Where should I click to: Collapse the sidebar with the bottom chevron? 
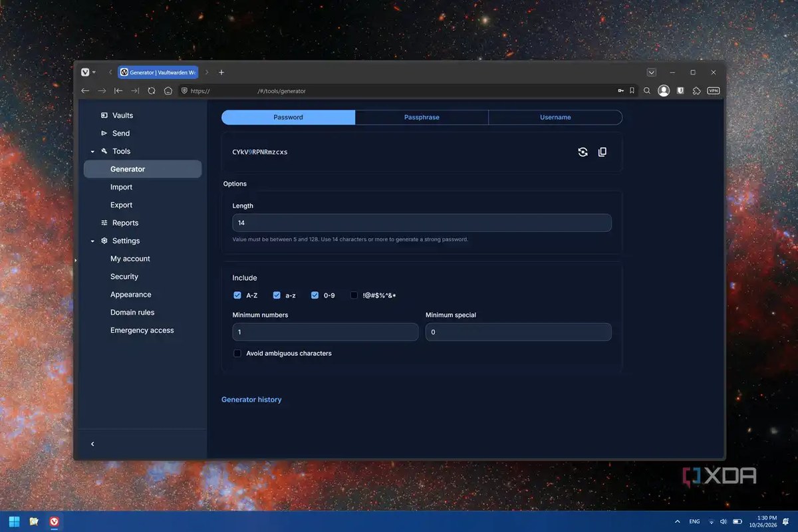coord(92,444)
